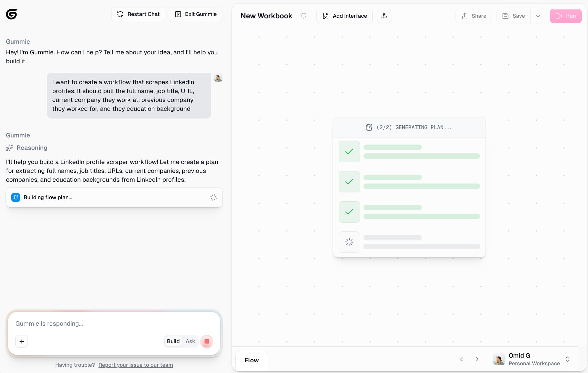Run the workflow with the pink Run button
588x373 pixels.
(x=566, y=16)
